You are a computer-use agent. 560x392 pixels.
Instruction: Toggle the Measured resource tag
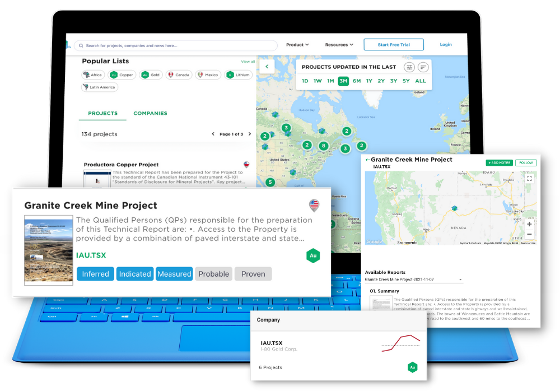[174, 274]
